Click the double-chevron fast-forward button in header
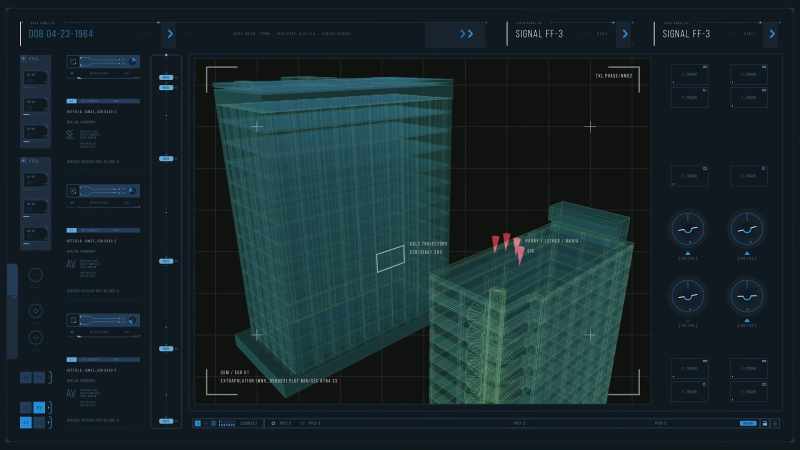 tap(466, 34)
